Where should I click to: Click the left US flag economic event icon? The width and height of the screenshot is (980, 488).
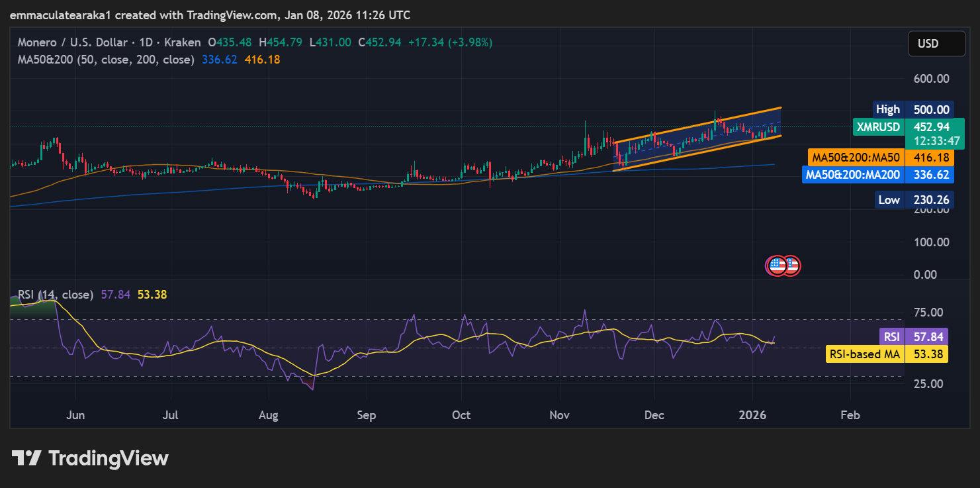click(x=777, y=266)
